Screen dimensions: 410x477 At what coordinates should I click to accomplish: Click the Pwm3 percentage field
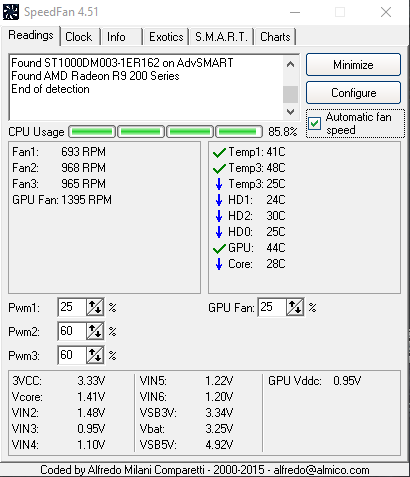72,355
